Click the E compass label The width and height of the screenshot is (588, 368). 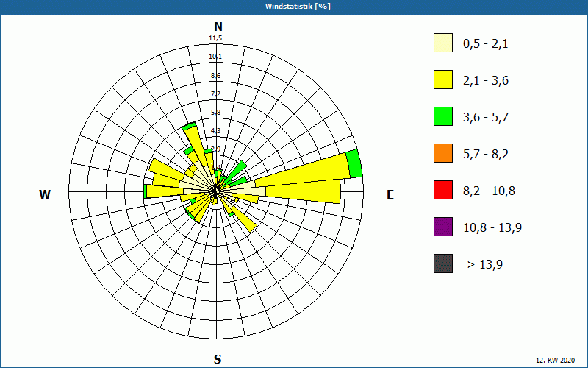click(x=390, y=194)
